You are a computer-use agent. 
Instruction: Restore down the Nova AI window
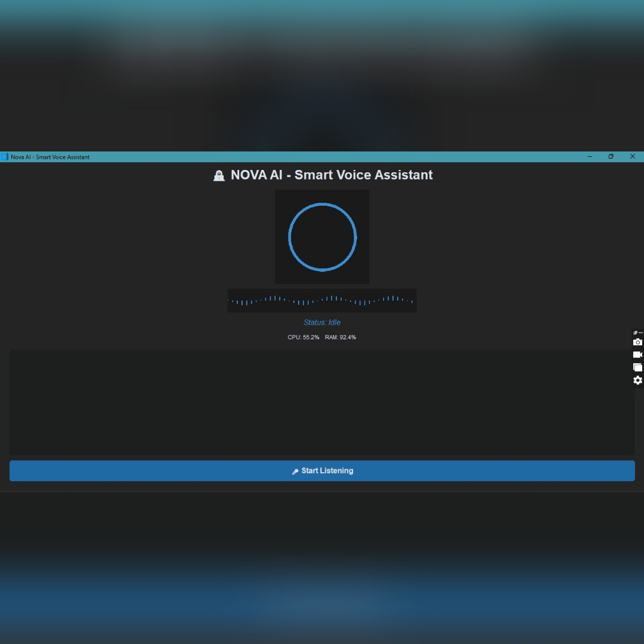pyautogui.click(x=611, y=156)
